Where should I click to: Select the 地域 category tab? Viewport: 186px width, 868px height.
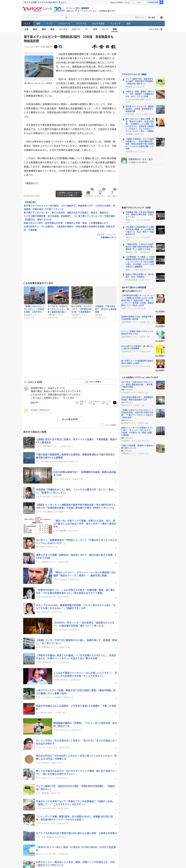pos(114,29)
